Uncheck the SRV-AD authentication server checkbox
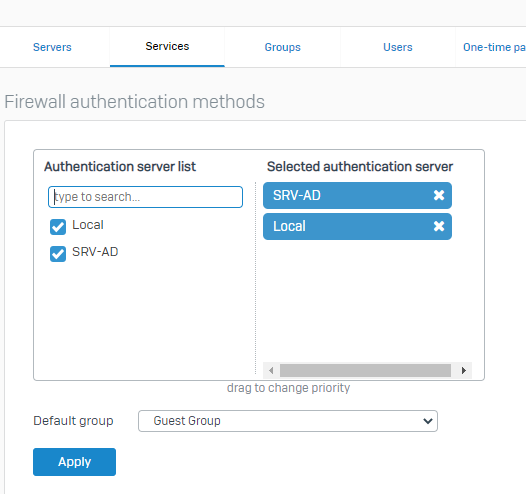 58,254
